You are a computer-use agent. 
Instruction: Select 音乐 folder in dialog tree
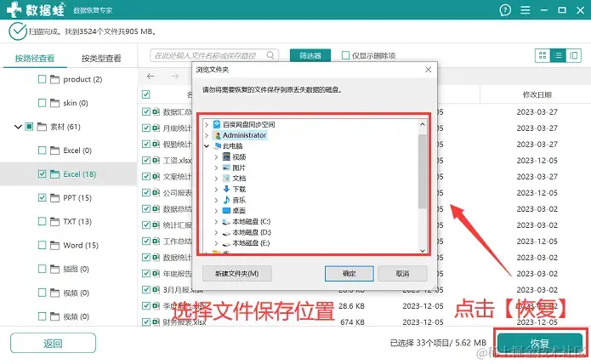click(239, 200)
